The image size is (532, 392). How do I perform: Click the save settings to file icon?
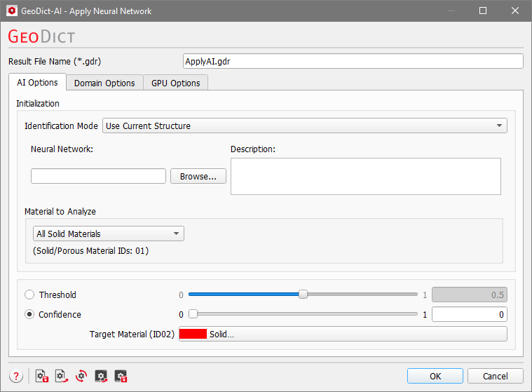point(41,376)
